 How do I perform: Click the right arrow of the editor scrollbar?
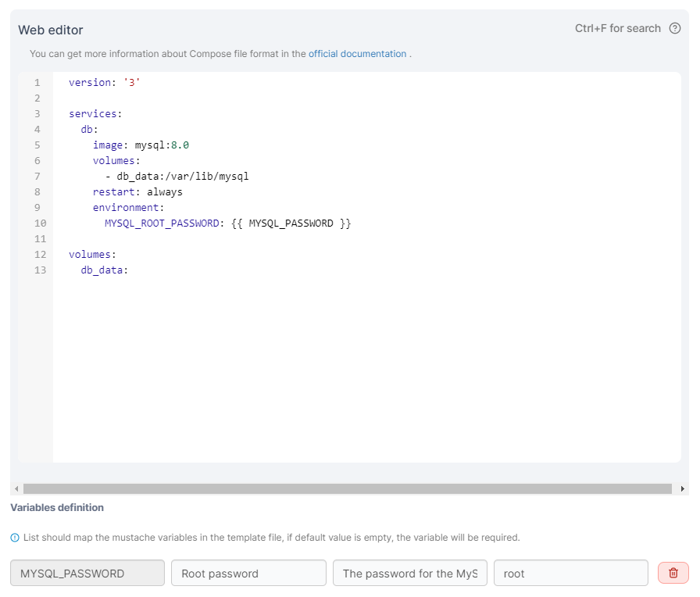tap(681, 488)
